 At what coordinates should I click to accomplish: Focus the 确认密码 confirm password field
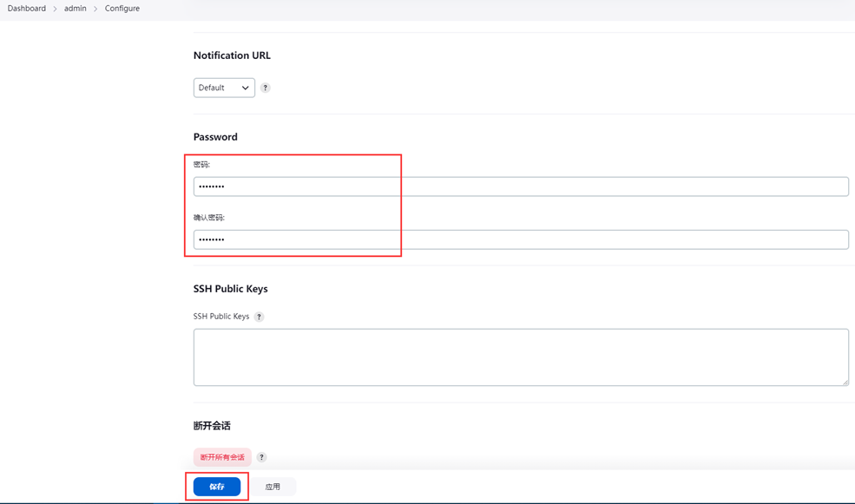[521, 239]
